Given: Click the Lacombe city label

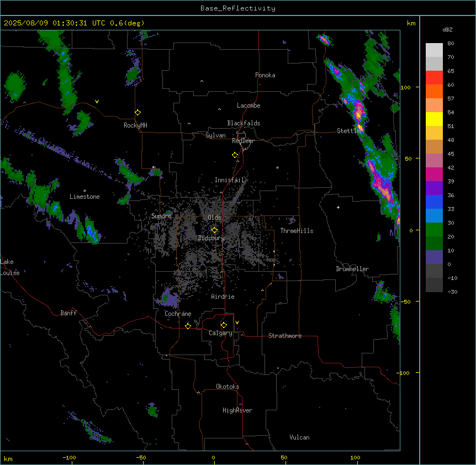Looking at the screenshot, I should tap(248, 105).
